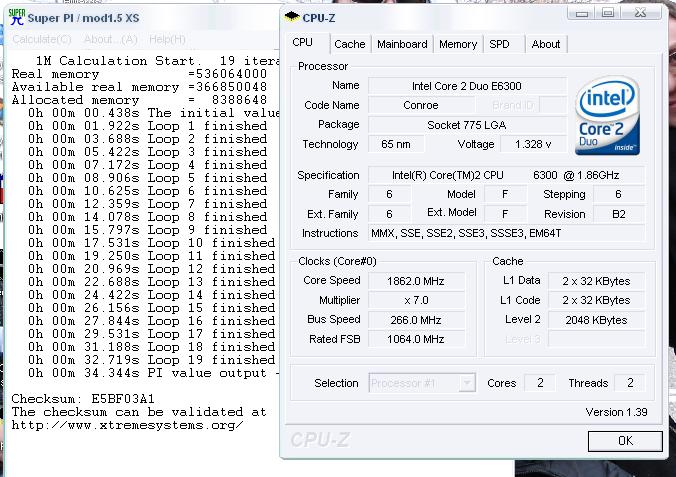Close the CPU-Z window
The width and height of the screenshot is (676, 477).
point(641,13)
